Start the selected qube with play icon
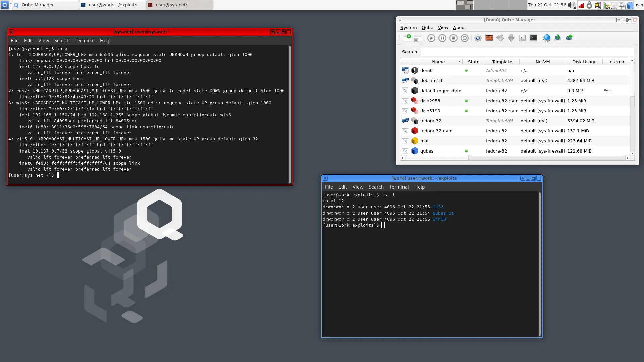644x362 pixels. [x=431, y=38]
